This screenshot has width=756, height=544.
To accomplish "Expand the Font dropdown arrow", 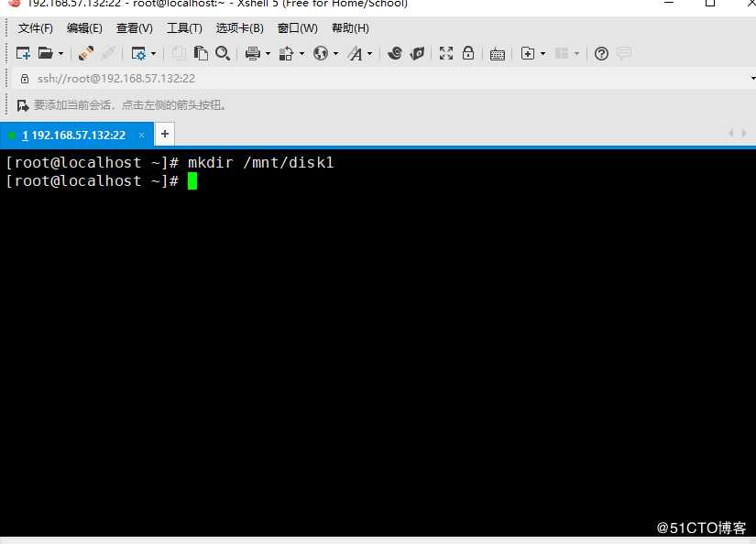I will click(x=370, y=53).
